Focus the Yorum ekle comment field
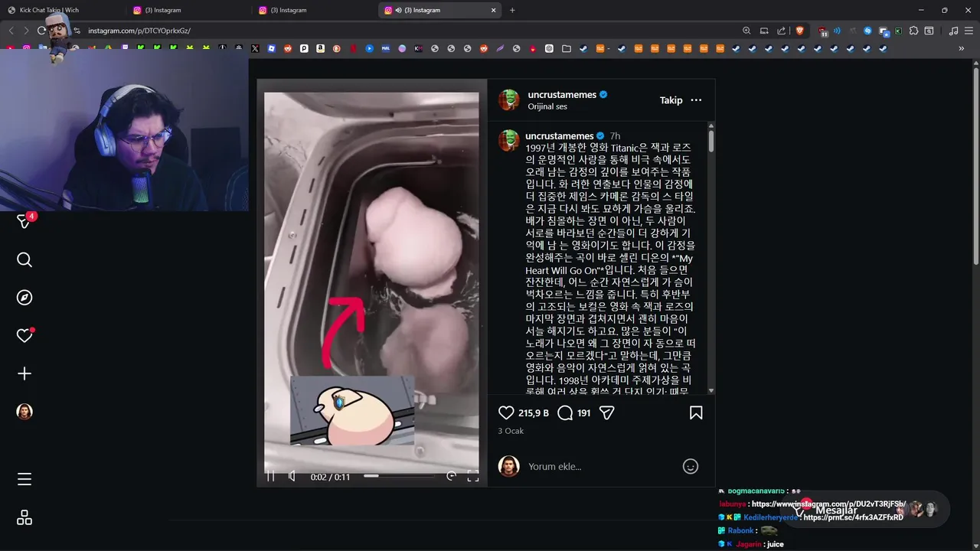980x551 pixels. pyautogui.click(x=601, y=466)
